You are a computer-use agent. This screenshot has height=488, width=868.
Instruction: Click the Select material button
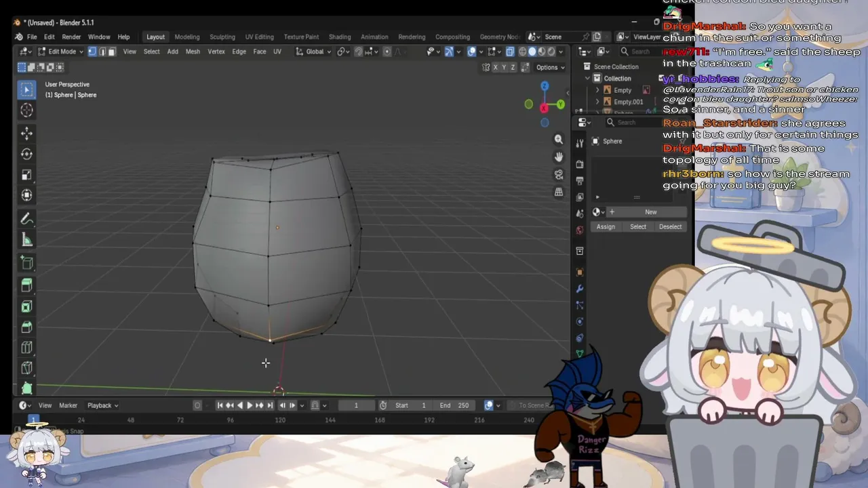click(x=638, y=226)
